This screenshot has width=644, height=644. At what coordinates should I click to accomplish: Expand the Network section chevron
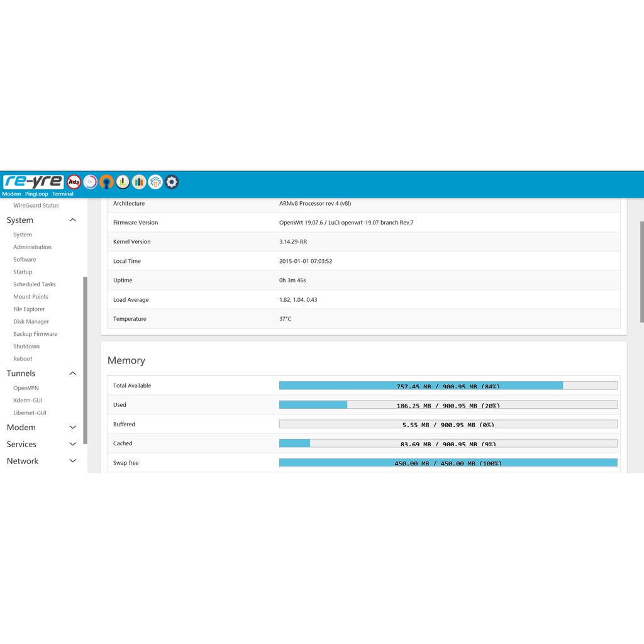tap(73, 461)
